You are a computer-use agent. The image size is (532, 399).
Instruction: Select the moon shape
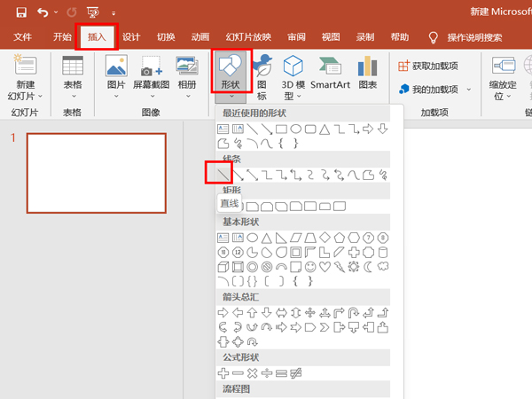[369, 266]
